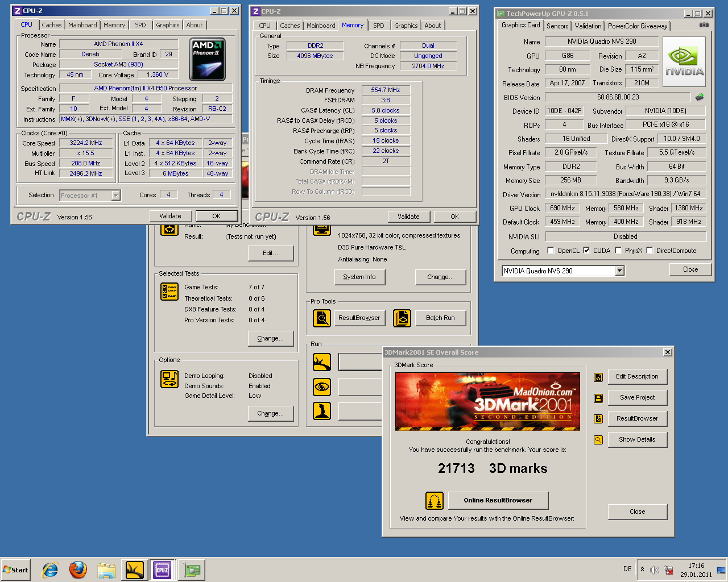Click the GPU-Z screenshot camera icon
Viewport: 728px width, 582px height.
(x=704, y=25)
